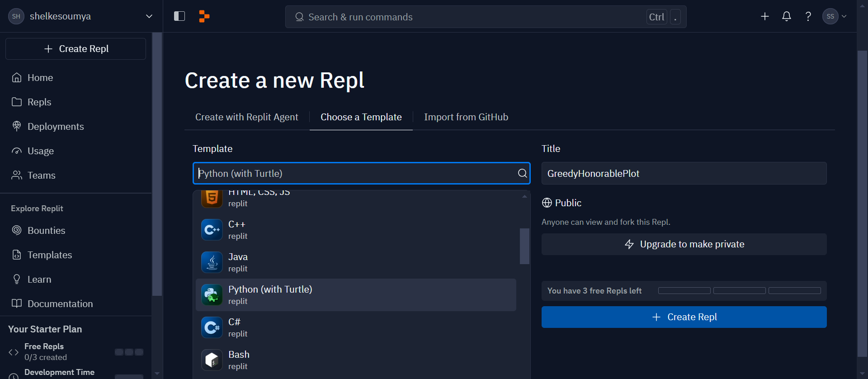The width and height of the screenshot is (868, 379).
Task: Click the blue Create Repl button
Action: [x=684, y=317]
